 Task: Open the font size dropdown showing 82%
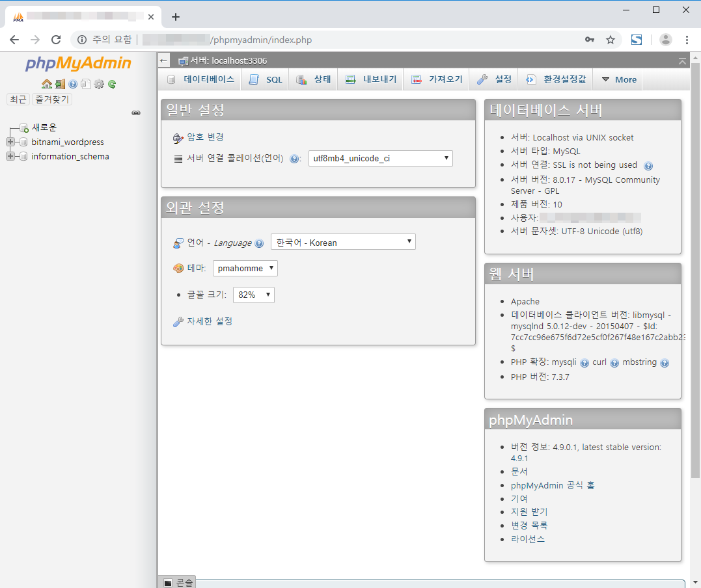coord(253,295)
